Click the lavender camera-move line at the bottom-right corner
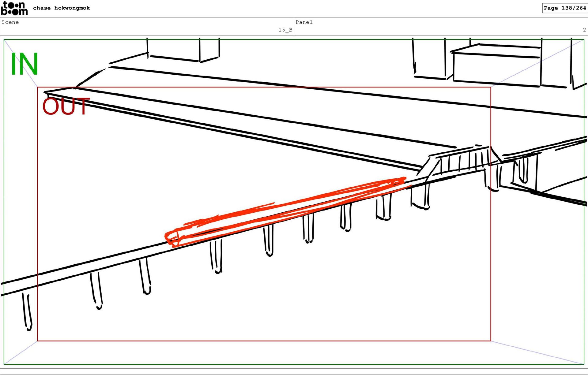This screenshot has height=380, width=588. tap(537, 352)
